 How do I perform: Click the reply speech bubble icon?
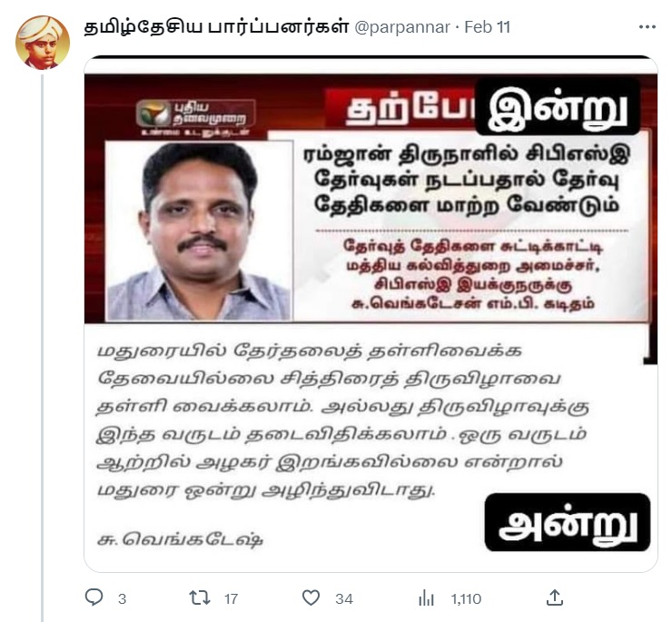pyautogui.click(x=94, y=597)
